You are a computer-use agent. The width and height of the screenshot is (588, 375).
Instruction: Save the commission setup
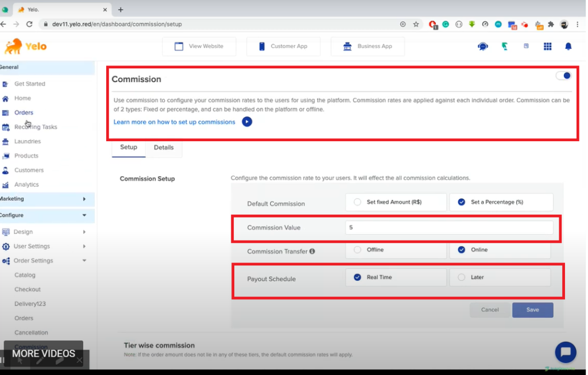tap(532, 310)
